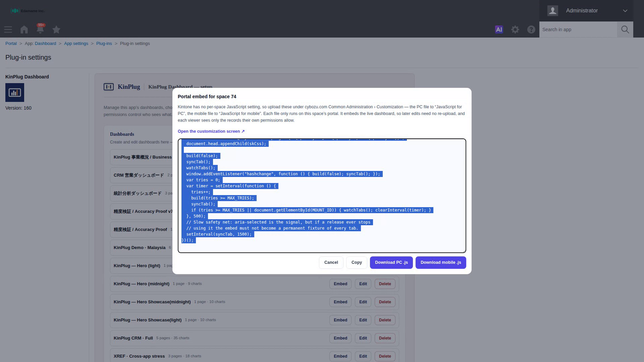
Task: Click the CRM 営業ダッシュボード row title
Action: 138,175
